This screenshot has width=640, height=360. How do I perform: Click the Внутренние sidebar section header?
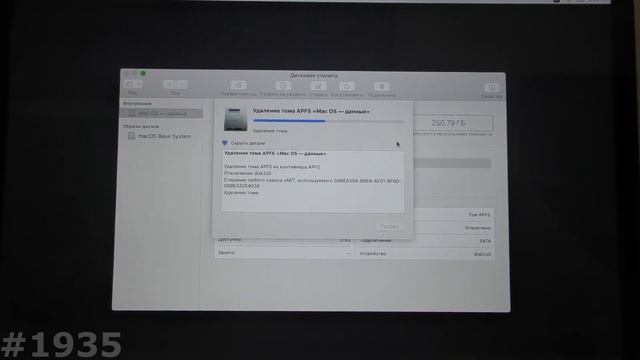(137, 104)
